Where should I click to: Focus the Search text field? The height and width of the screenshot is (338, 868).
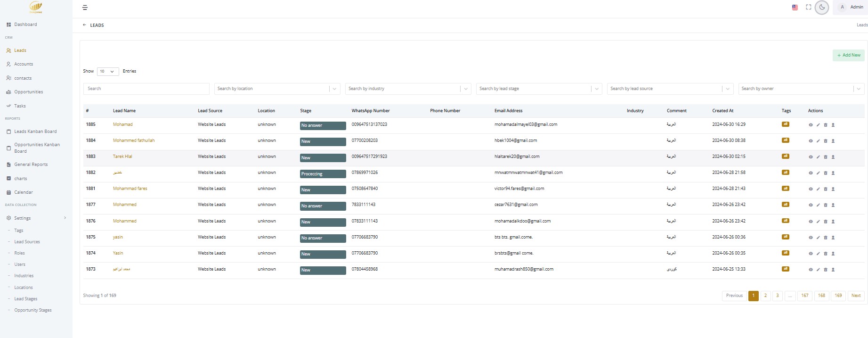[146, 89]
